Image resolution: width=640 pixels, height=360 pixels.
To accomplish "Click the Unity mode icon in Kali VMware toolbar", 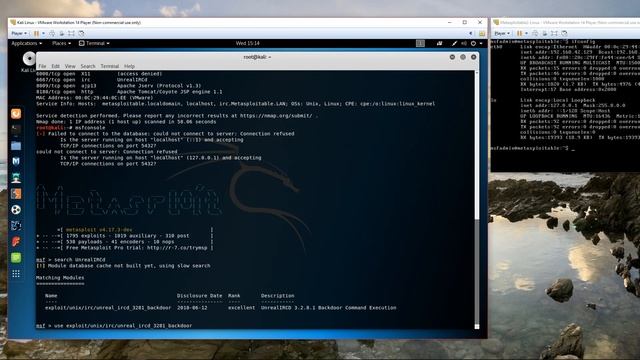I will tap(81, 33).
